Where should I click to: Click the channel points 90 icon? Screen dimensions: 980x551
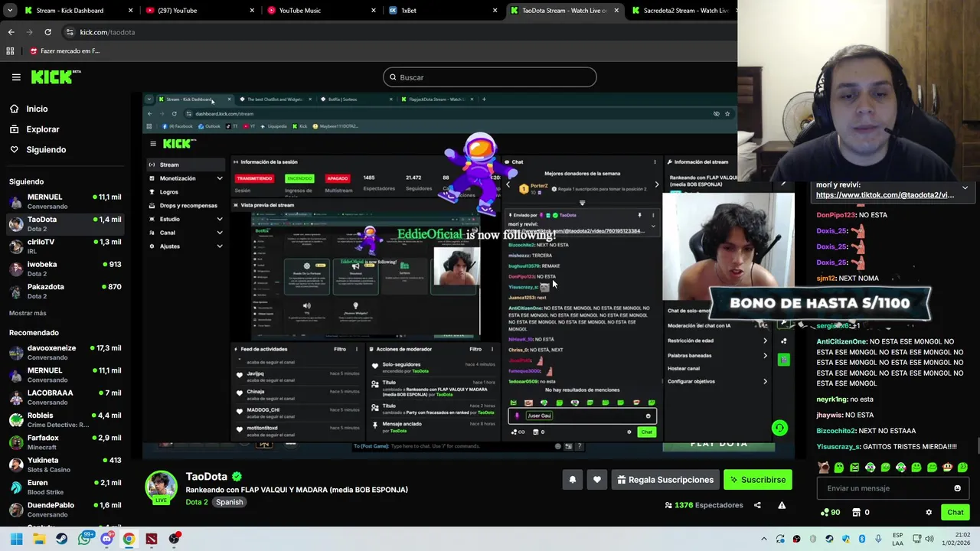830,512
